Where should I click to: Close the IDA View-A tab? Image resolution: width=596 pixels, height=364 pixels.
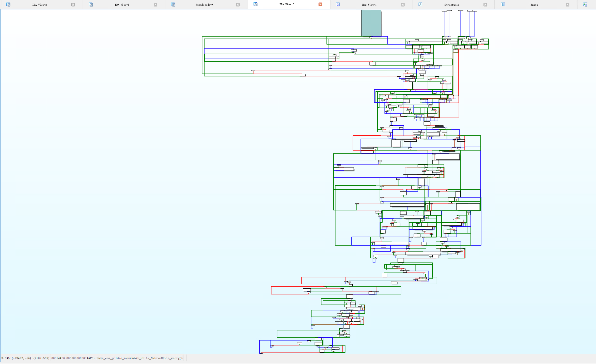73,5
